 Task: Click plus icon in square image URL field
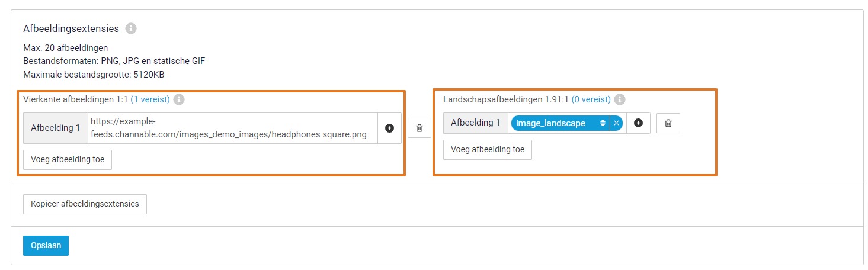[389, 128]
